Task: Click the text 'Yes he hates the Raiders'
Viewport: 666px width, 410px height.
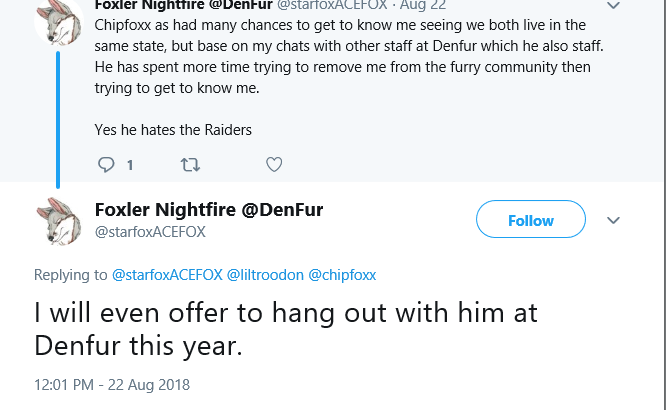Action: coord(173,130)
